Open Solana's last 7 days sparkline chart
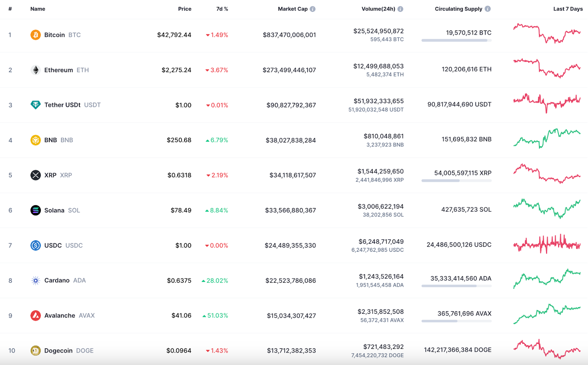Image resolution: width=588 pixels, height=365 pixels. [547, 209]
